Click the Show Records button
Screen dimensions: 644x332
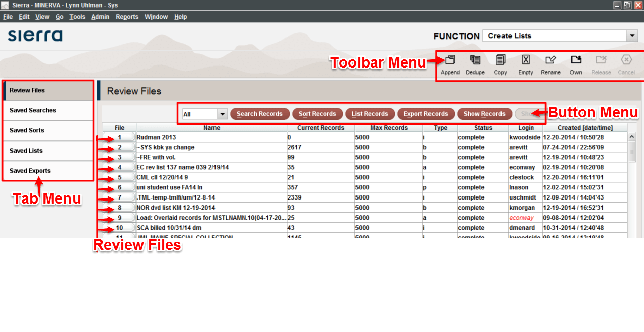(x=484, y=114)
